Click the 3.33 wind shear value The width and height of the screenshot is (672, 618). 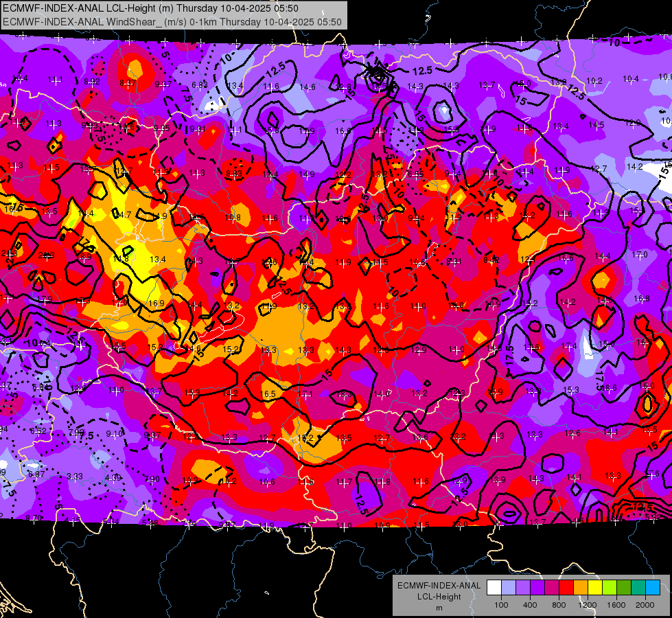[75, 477]
